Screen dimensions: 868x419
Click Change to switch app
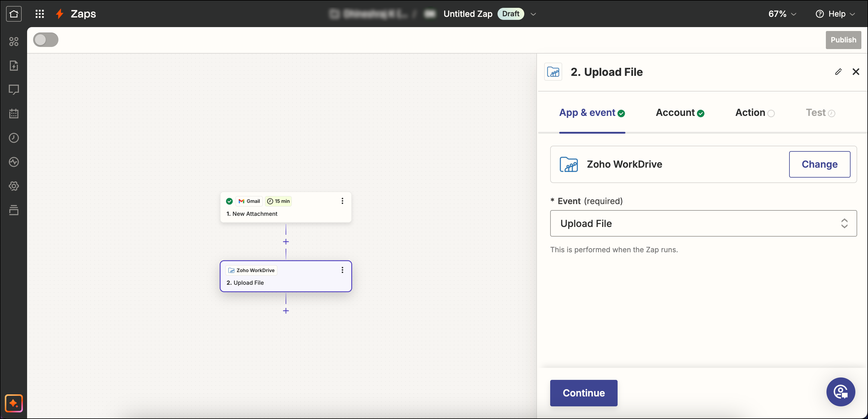(x=820, y=164)
